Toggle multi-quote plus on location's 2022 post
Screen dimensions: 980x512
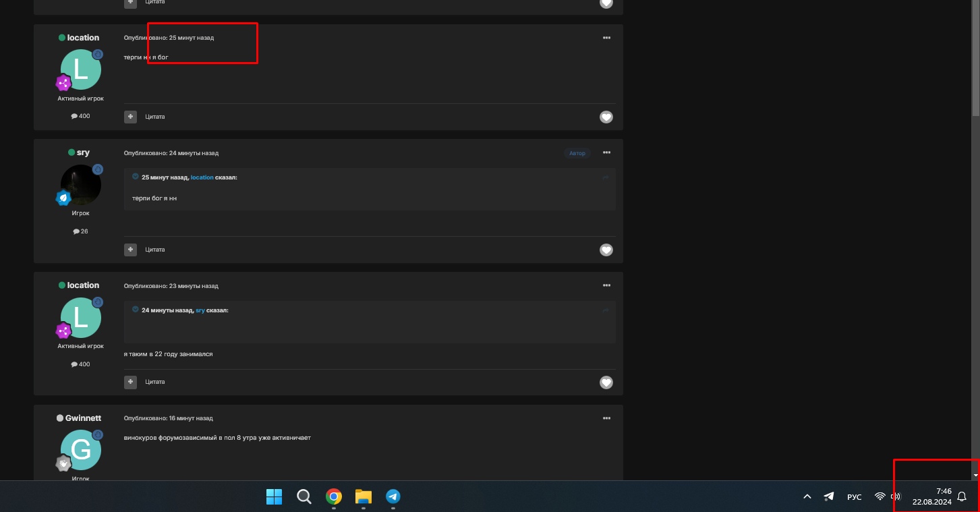[130, 382]
